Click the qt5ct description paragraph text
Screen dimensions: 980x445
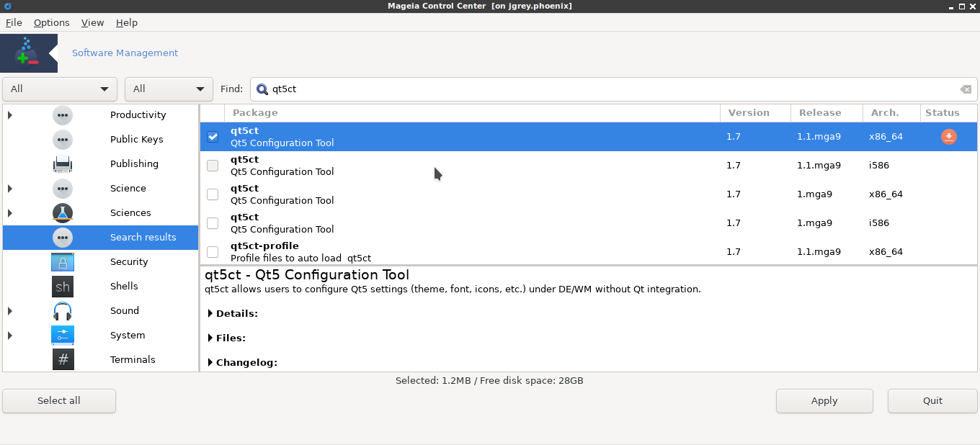(453, 289)
